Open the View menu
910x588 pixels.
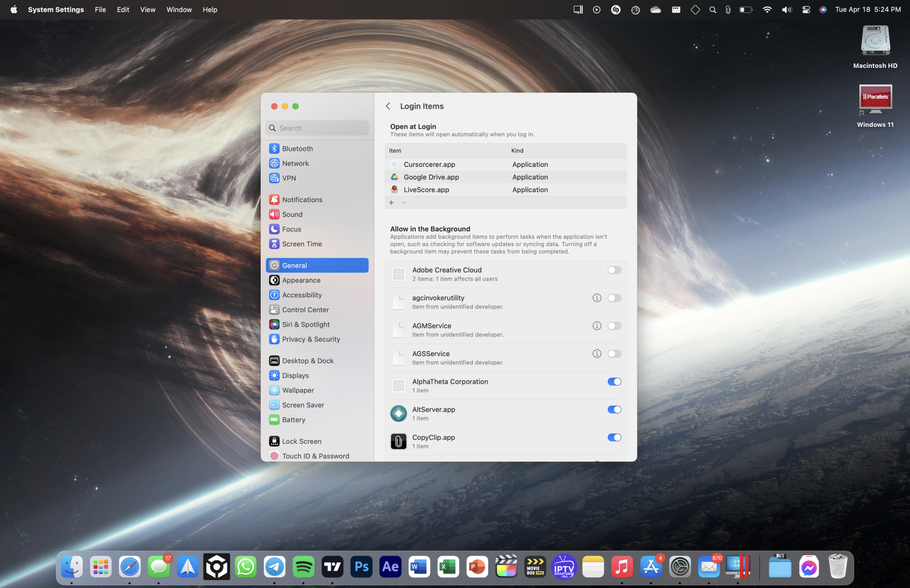[147, 10]
